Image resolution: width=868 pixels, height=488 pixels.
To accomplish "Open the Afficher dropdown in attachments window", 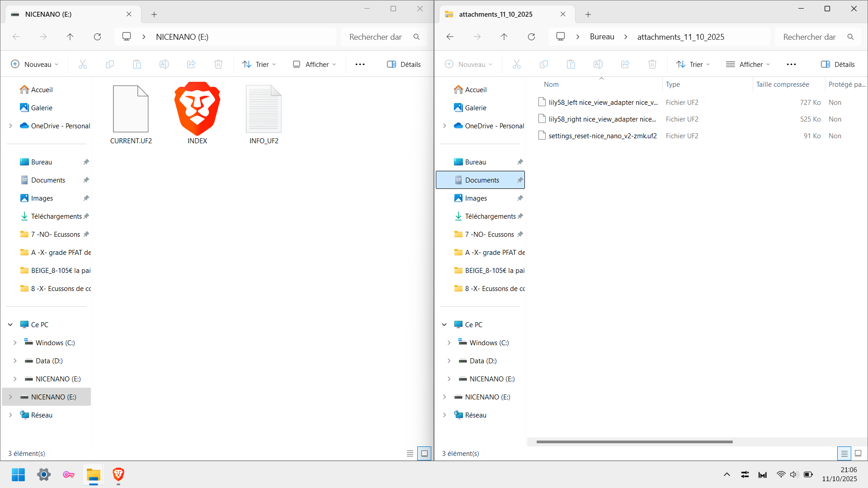I will point(748,64).
